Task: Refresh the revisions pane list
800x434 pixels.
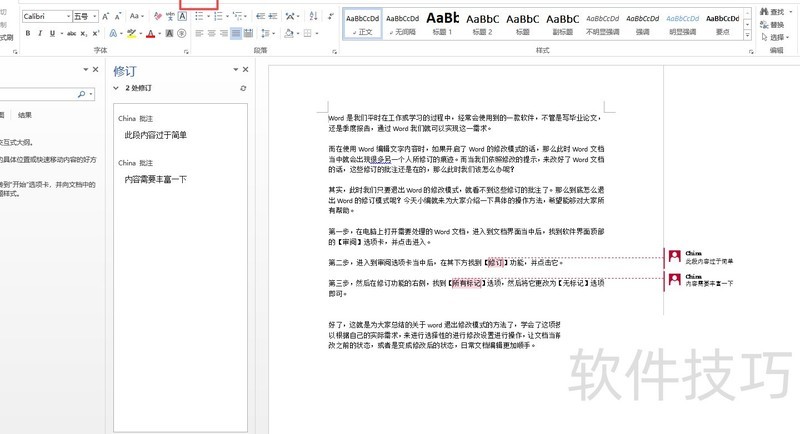Action: (243, 89)
